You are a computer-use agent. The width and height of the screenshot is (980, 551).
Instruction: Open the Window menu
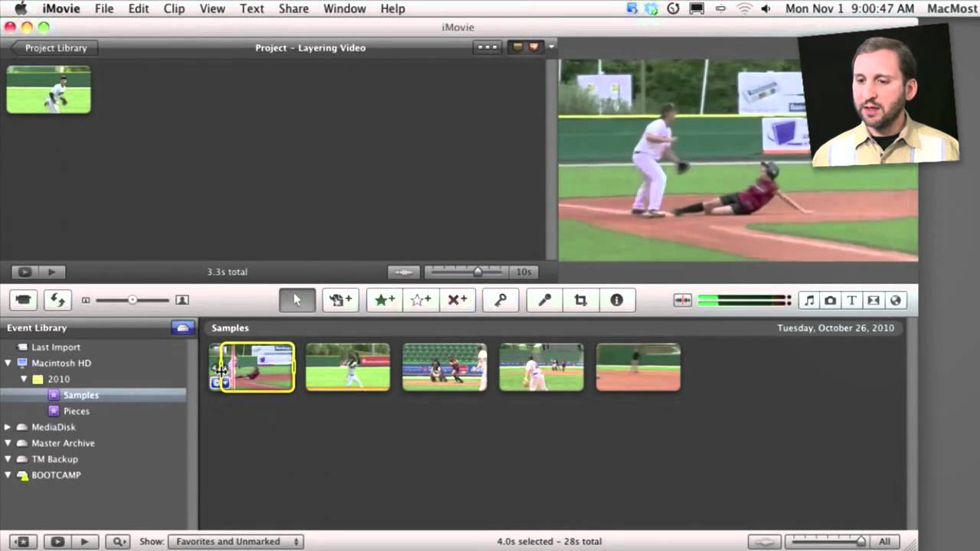pos(344,8)
